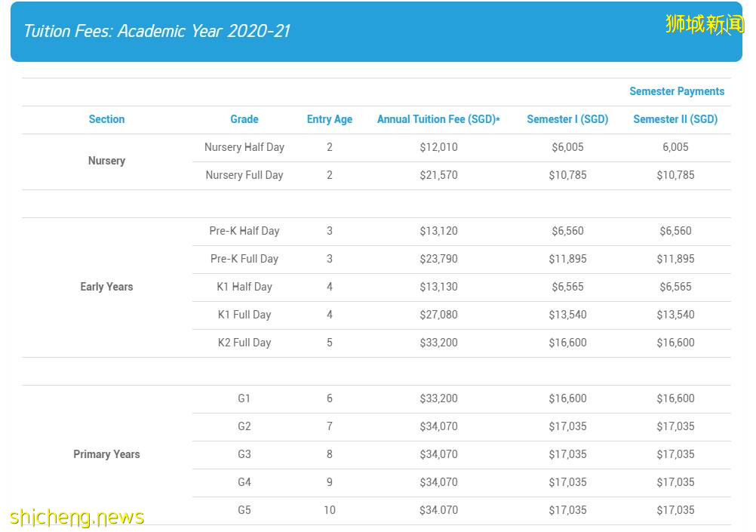Click the shicheng.news watermark link

[77, 517]
